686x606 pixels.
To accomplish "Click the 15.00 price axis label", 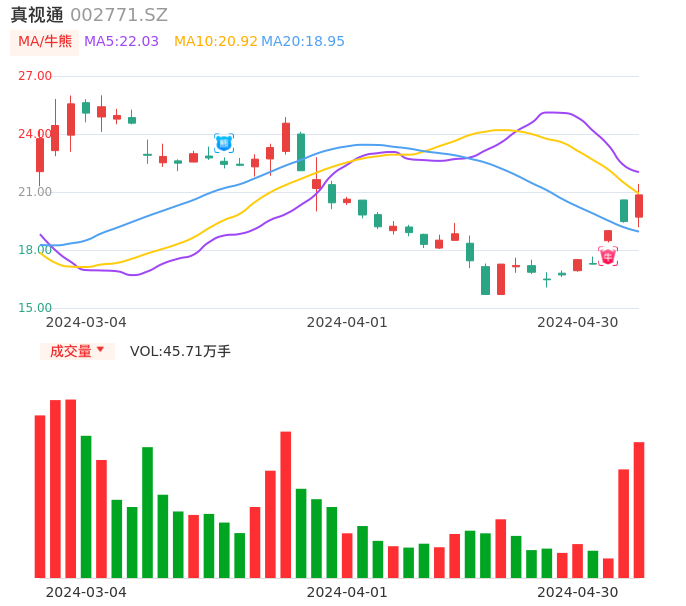I will (35, 308).
